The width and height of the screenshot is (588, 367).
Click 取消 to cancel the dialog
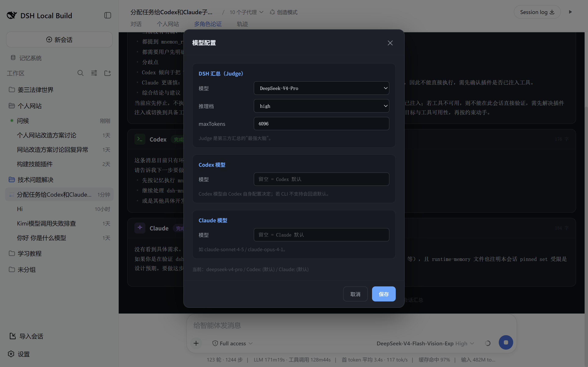coord(355,294)
